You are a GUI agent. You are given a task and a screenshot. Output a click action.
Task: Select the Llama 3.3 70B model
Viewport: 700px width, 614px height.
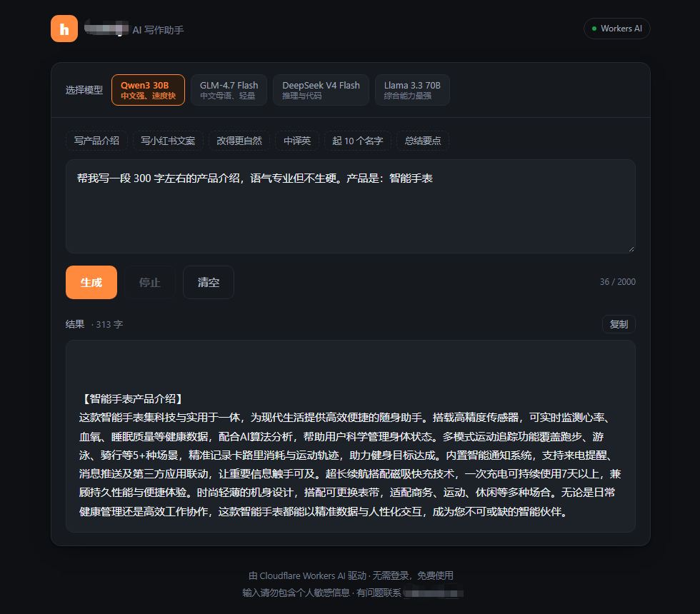click(412, 90)
